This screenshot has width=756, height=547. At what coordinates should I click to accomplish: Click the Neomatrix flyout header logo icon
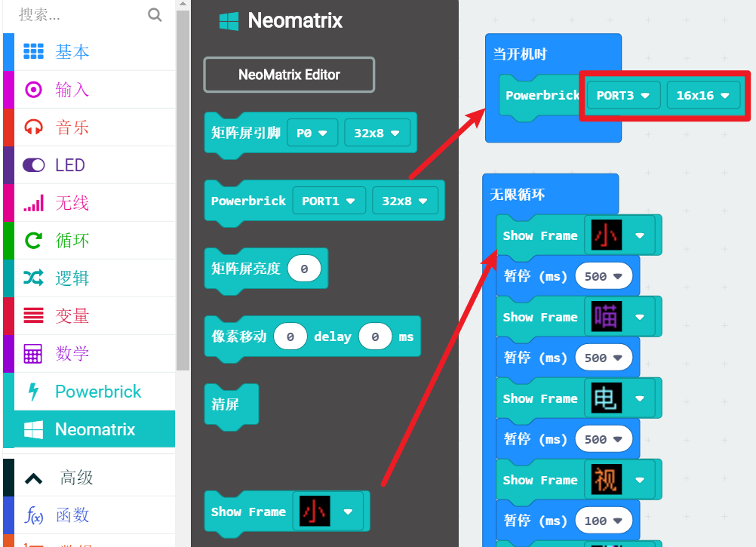click(x=229, y=20)
